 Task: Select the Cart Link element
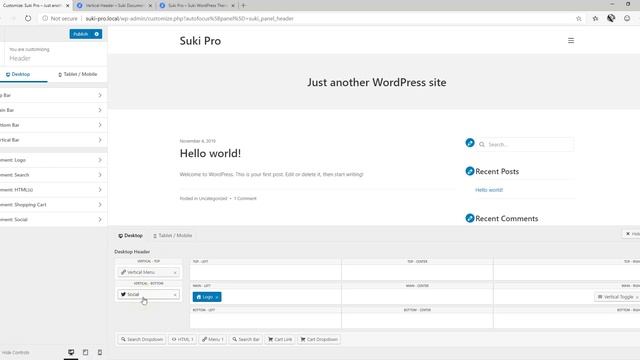pyautogui.click(x=280, y=339)
